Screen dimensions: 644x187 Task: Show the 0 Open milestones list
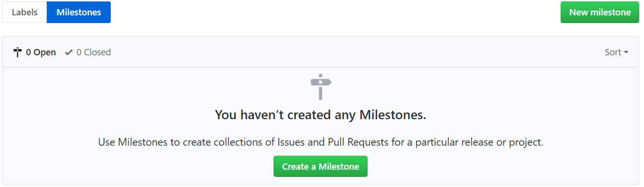point(35,52)
